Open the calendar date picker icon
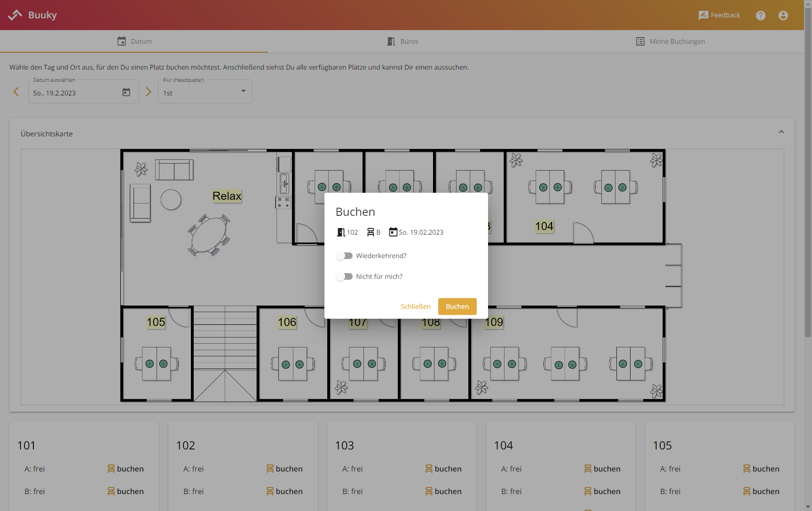The height and width of the screenshot is (511, 812). (x=126, y=92)
